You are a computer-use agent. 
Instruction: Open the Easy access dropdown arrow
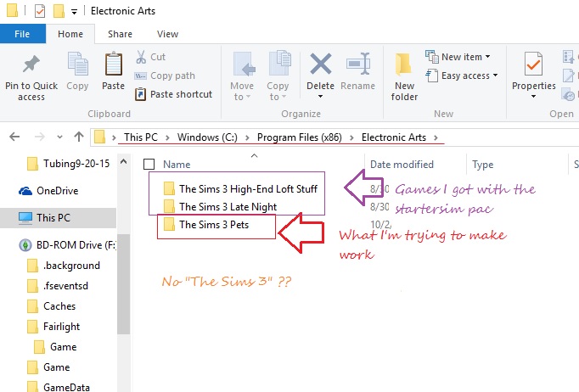(x=495, y=76)
